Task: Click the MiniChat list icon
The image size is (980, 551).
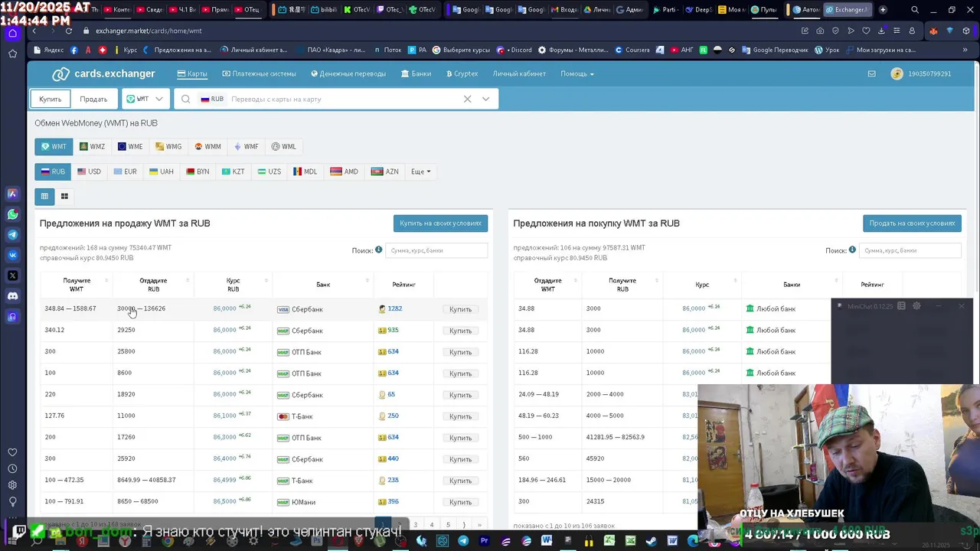Action: pos(901,306)
